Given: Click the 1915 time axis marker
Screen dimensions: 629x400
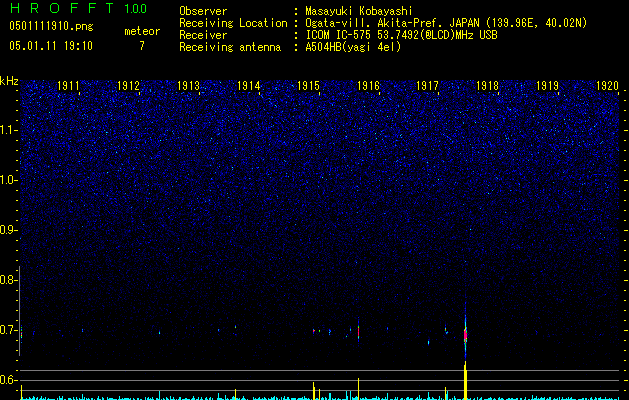Looking at the screenshot, I should click(308, 86).
